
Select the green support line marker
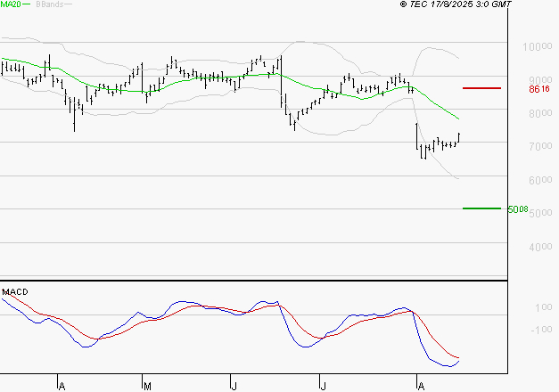[x=481, y=208]
